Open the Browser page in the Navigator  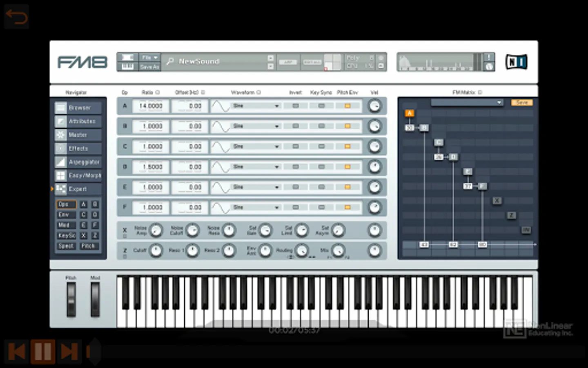(78, 108)
